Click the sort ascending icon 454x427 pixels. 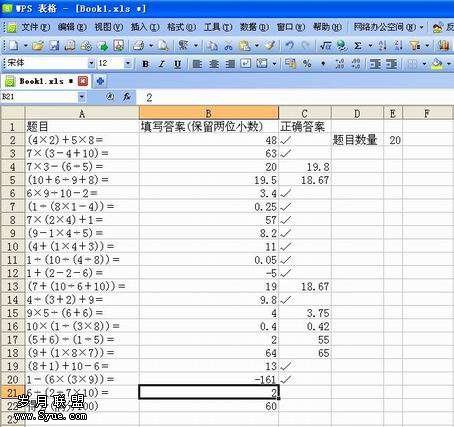(x=382, y=45)
